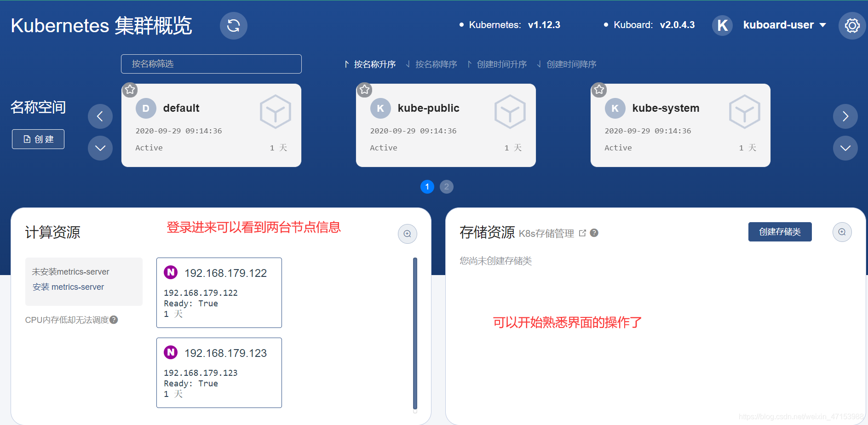Screen dimensions: 868x425
Task: Open the kube-system namespace name
Action: pos(666,108)
